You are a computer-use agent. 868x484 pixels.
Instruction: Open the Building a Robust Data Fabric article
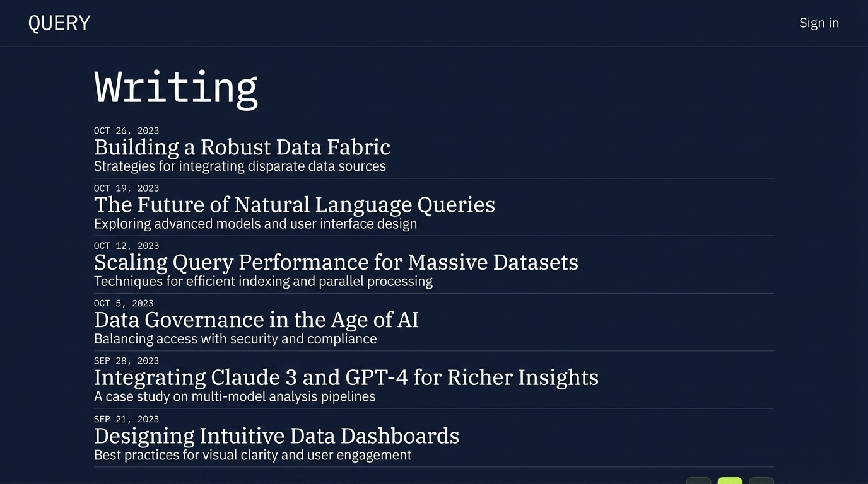(x=242, y=147)
